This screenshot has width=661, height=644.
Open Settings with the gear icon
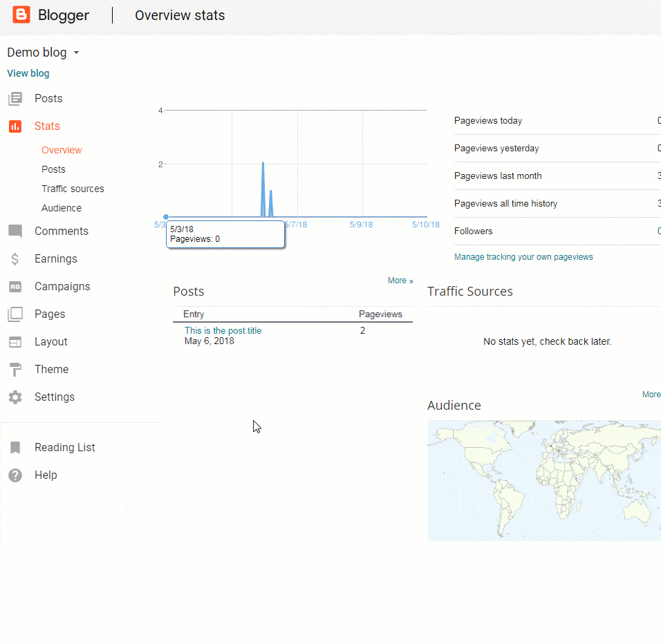(x=15, y=397)
